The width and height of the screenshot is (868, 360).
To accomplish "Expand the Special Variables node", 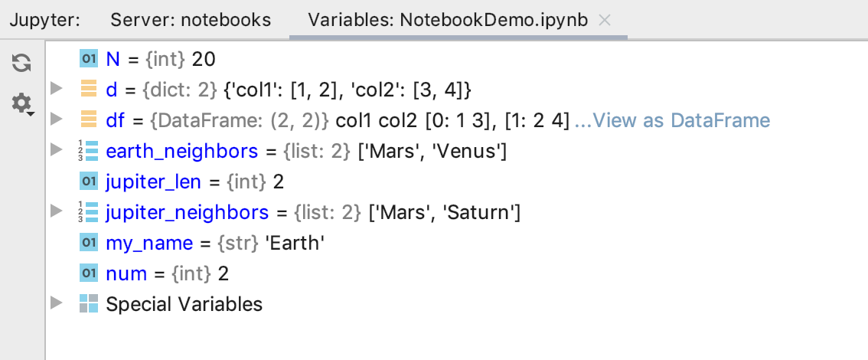I will (57, 303).
